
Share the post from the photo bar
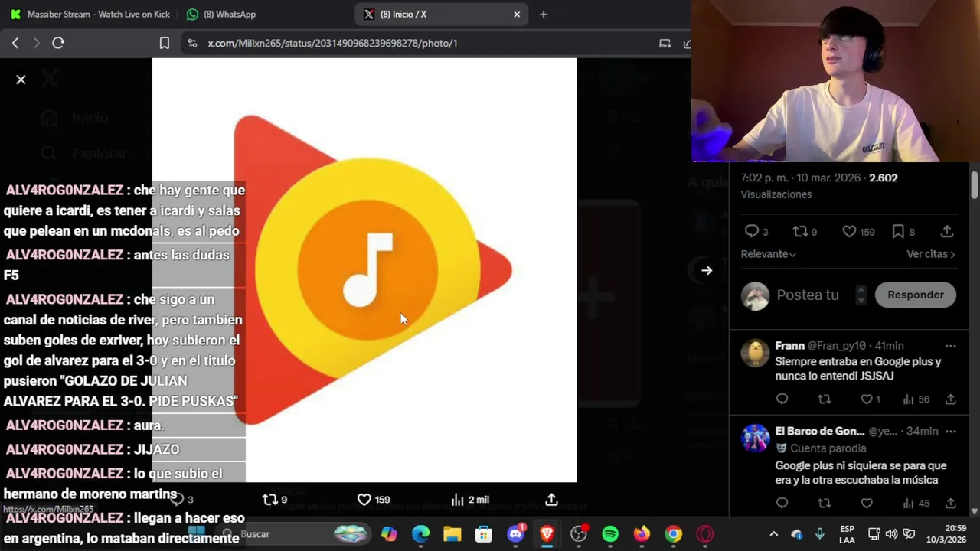[x=552, y=500]
